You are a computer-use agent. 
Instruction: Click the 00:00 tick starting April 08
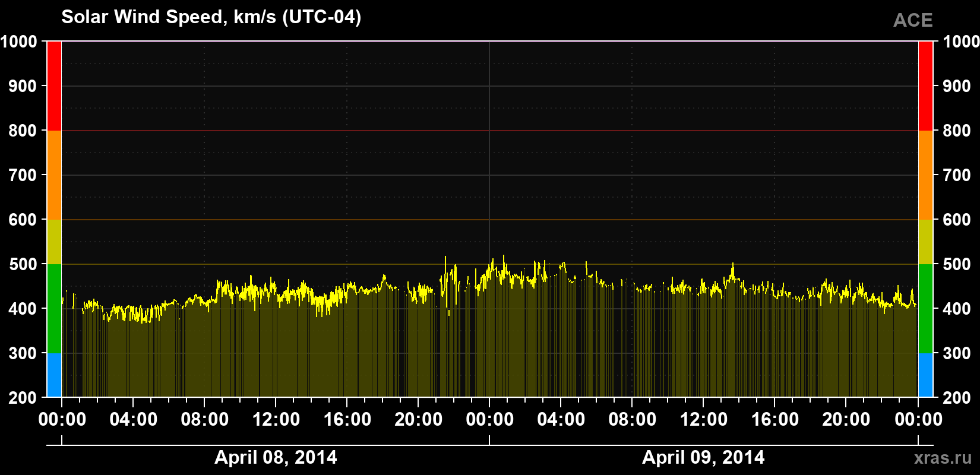[x=62, y=420]
